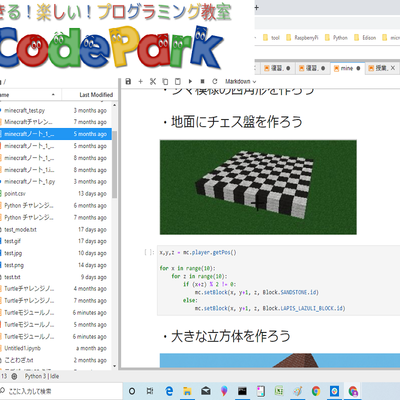The image size is (400, 400).
Task: Click the empty cell prompt '[ ]:'
Action: 149,252
